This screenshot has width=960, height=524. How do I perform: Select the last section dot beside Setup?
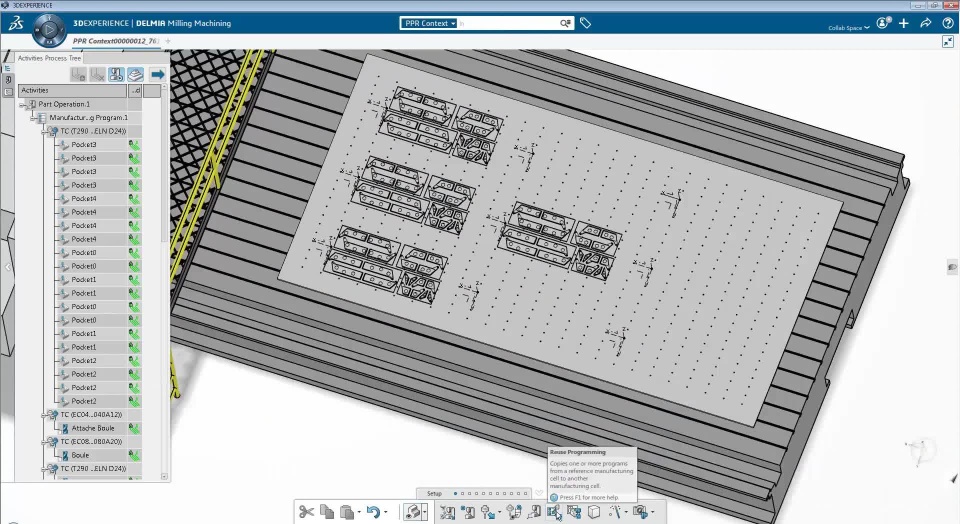(526, 493)
